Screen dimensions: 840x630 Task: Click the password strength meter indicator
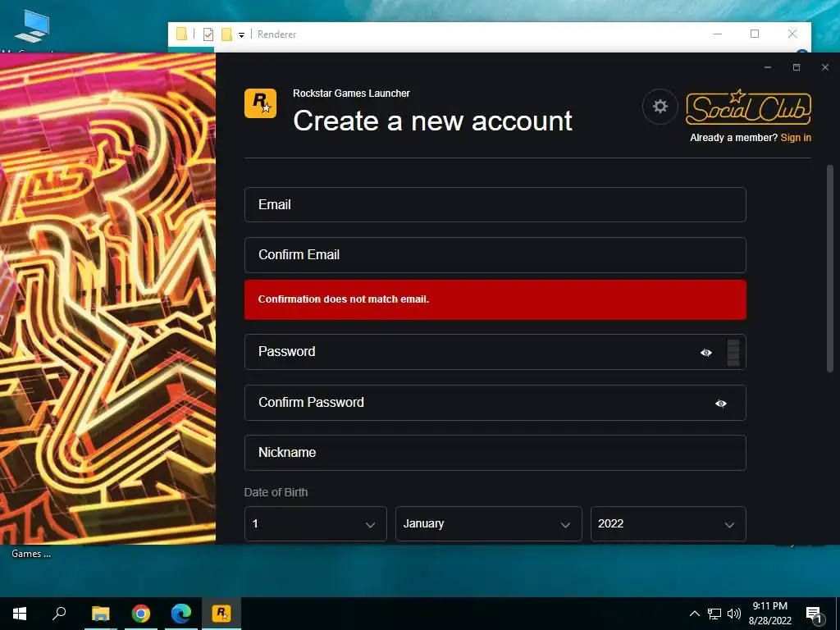click(733, 353)
